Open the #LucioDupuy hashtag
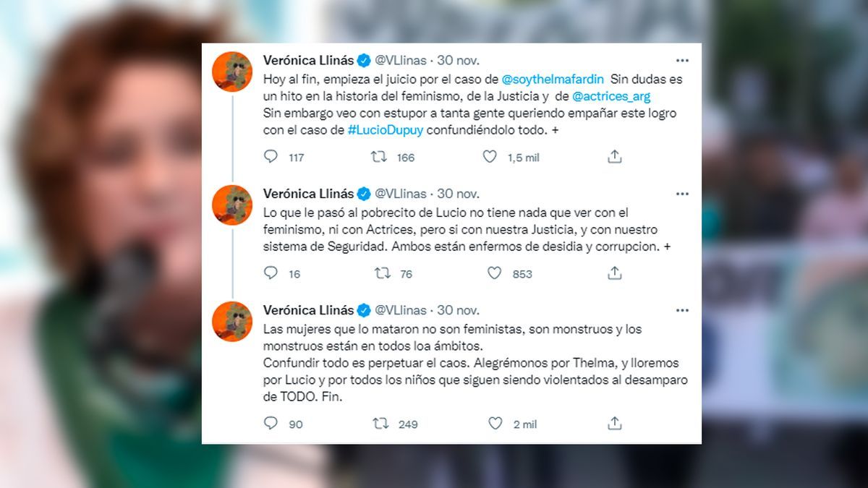The width and height of the screenshot is (868, 488). point(385,131)
